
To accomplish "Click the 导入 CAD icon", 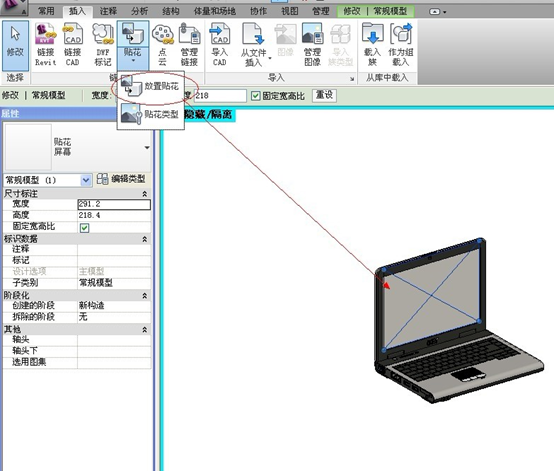I will point(219,45).
